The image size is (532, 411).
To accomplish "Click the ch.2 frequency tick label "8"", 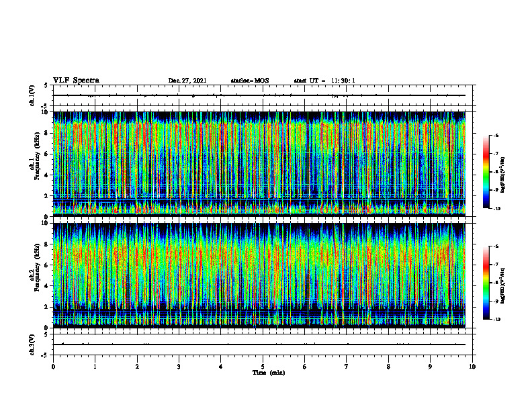I will click(46, 244).
